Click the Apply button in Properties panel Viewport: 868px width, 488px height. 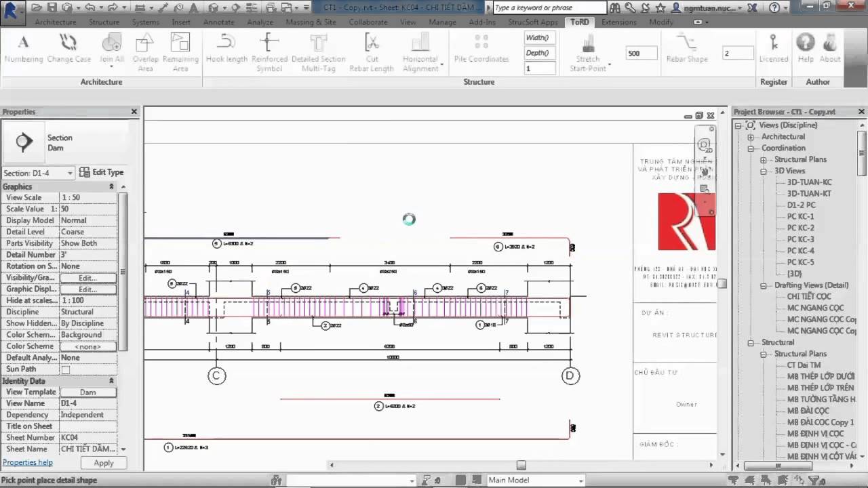[x=103, y=462]
